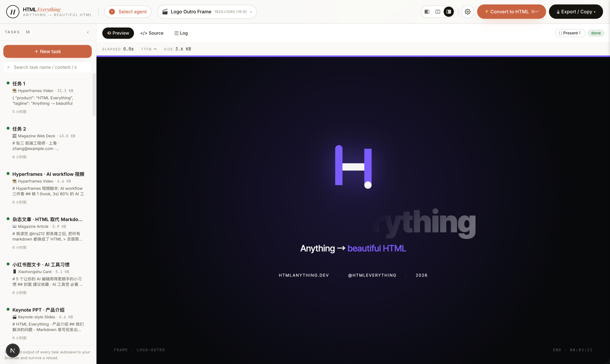Image resolution: width=610 pixels, height=364 pixels.
Task: Click the green status dot beside 任务 2
Action: 8,128
